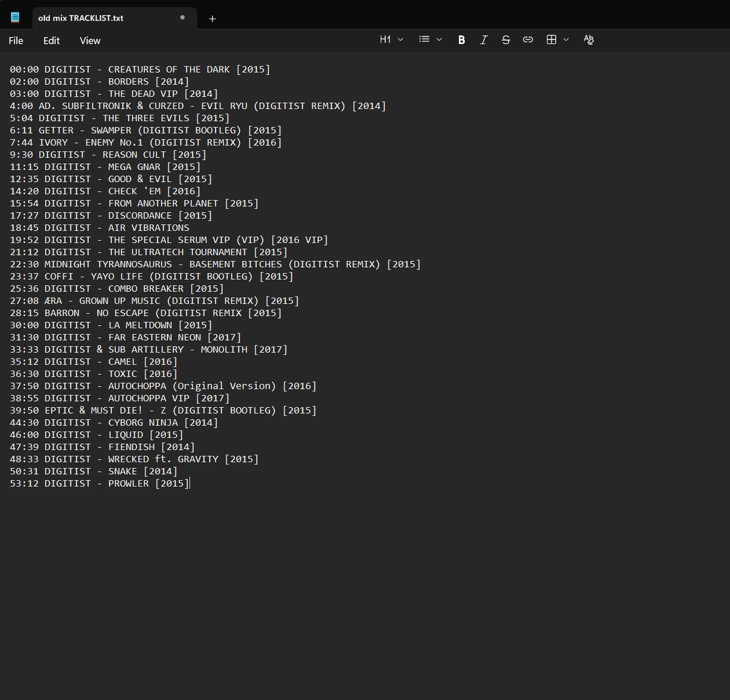Click the BASEMENT BITCHES remix line
This screenshot has height=700, width=730.
click(215, 264)
